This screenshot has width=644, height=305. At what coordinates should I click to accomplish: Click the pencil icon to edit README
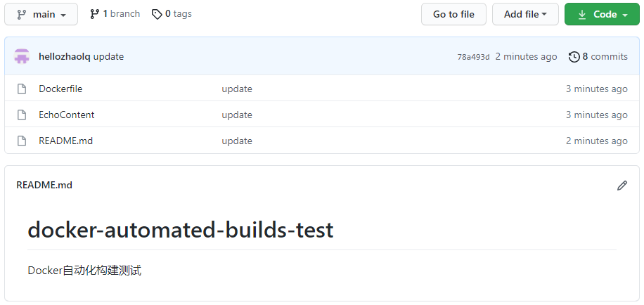pyautogui.click(x=622, y=186)
